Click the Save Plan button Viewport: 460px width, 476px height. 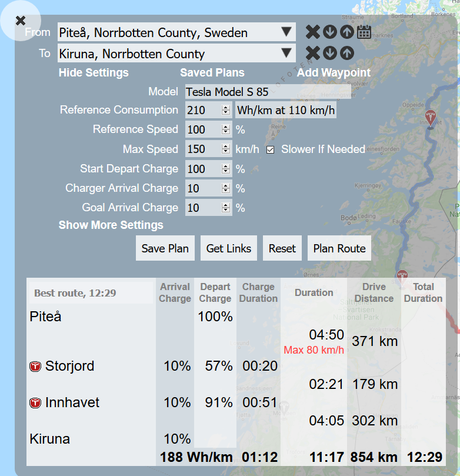click(x=165, y=248)
